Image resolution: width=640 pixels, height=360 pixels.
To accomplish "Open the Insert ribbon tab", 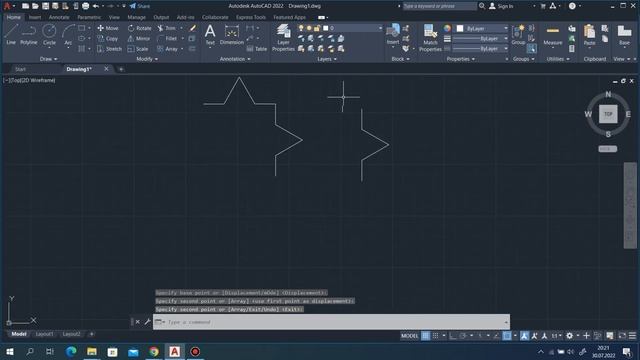I will (35, 17).
